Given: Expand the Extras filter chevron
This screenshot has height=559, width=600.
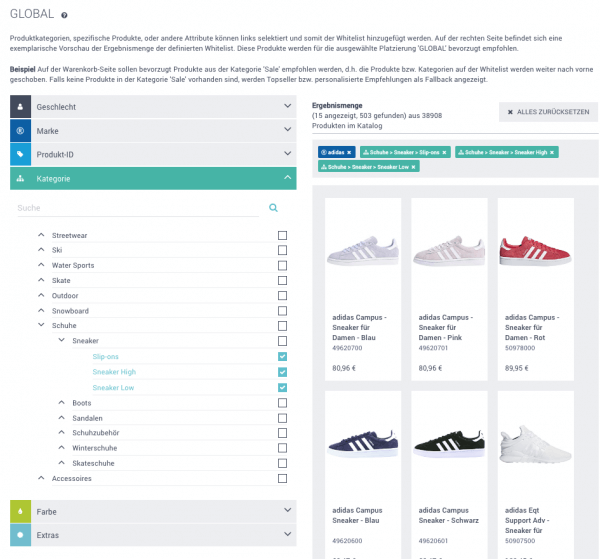Looking at the screenshot, I should coord(287,534).
